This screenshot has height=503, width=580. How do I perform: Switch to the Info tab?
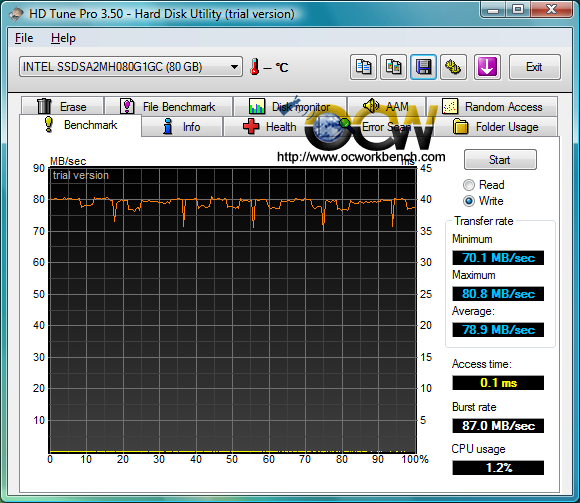(x=182, y=126)
